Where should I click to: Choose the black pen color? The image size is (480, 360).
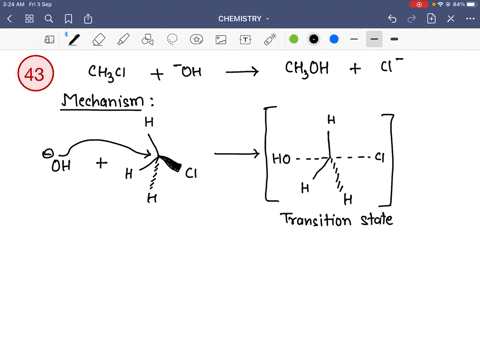314,39
